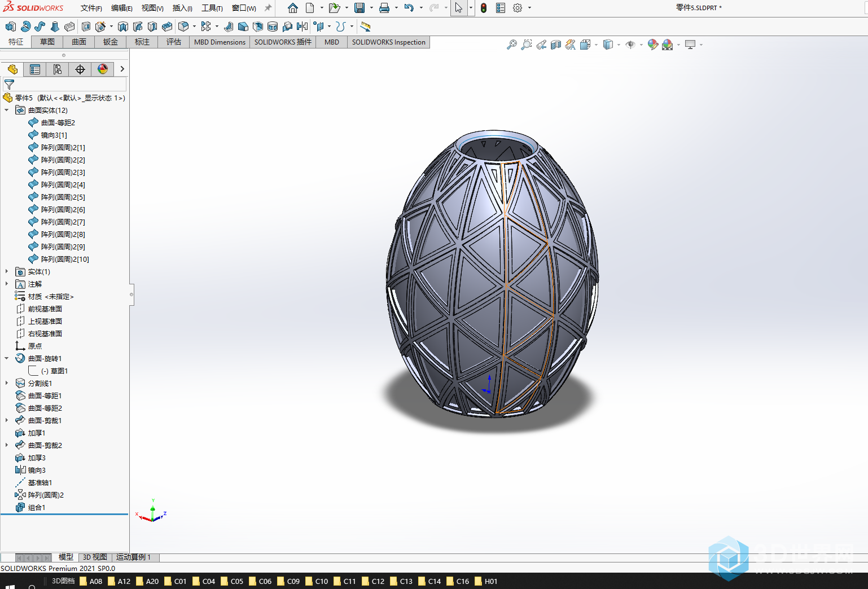868x589 pixels.
Task: Open the DimXpertManager crosshair tab
Action: [80, 69]
